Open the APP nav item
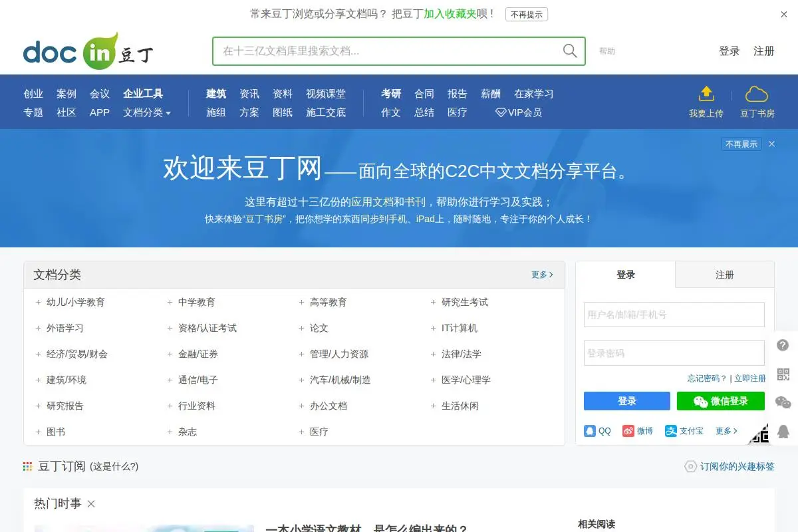Image resolution: width=798 pixels, height=532 pixels. 100,112
